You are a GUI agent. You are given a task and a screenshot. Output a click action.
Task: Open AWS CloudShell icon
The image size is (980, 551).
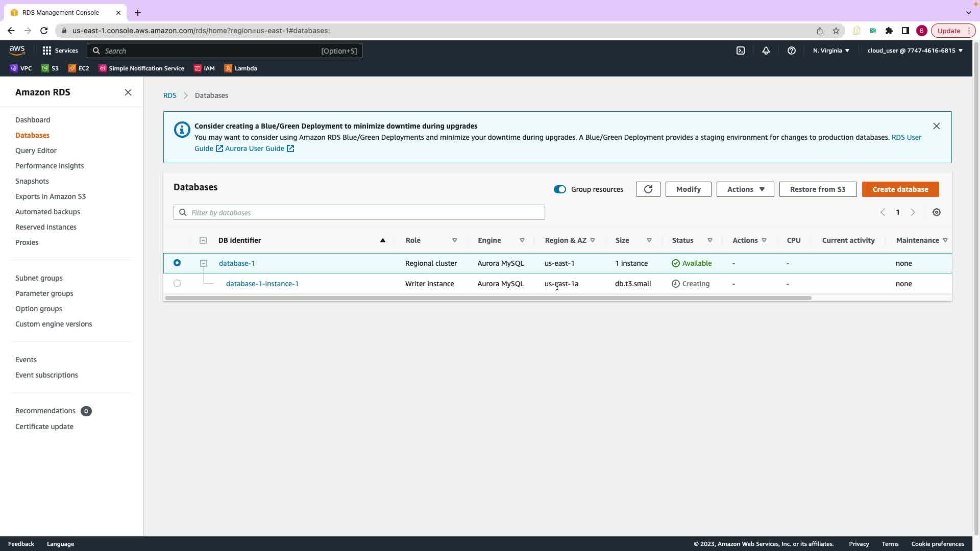tap(740, 51)
